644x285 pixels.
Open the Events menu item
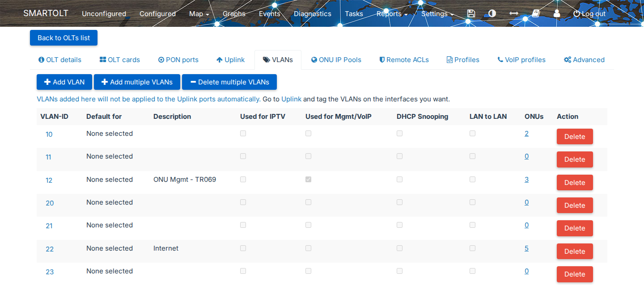pos(270,13)
